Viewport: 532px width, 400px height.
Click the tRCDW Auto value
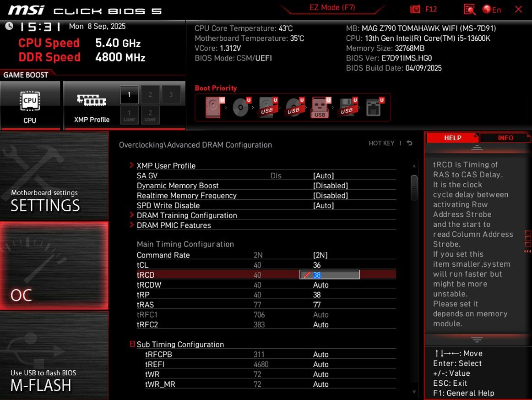[x=320, y=285]
